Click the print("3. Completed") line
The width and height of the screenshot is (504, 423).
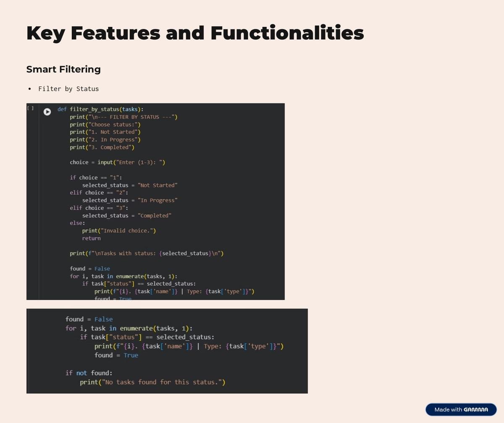pos(102,147)
